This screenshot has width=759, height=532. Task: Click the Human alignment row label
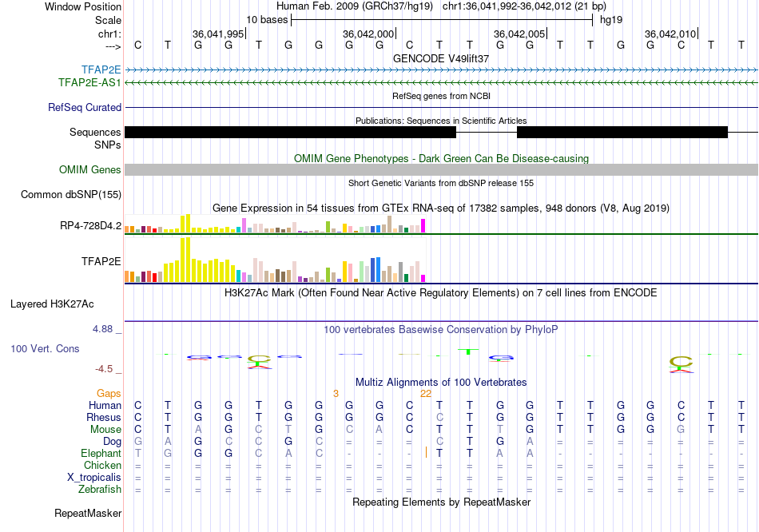point(105,405)
